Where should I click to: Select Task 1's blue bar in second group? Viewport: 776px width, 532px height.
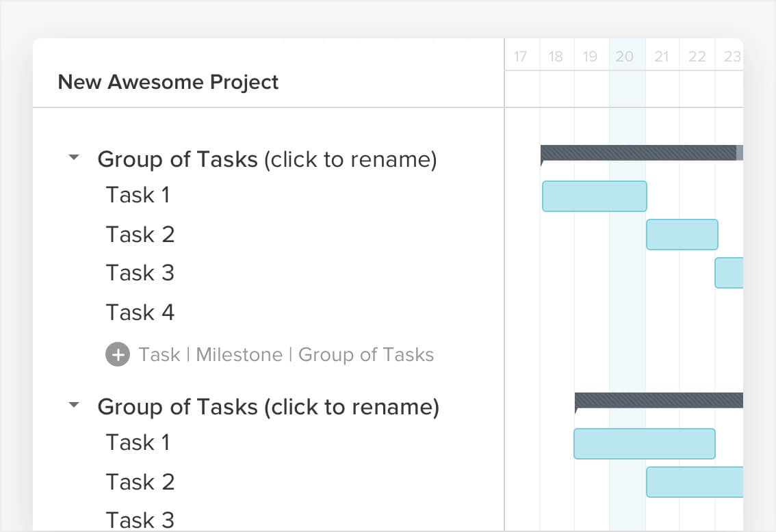(x=644, y=443)
